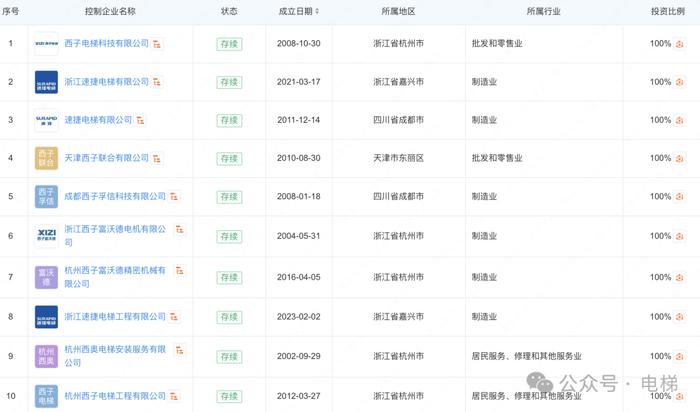The image size is (700, 412).
Task: Select 天津市东丽区 region cell
Action: (x=398, y=158)
